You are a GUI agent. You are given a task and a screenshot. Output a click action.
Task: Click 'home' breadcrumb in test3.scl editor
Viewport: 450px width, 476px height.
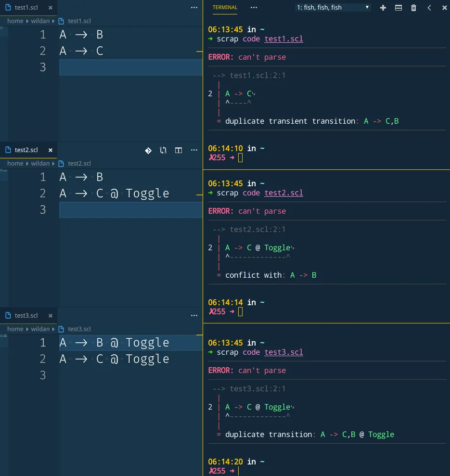click(15, 329)
